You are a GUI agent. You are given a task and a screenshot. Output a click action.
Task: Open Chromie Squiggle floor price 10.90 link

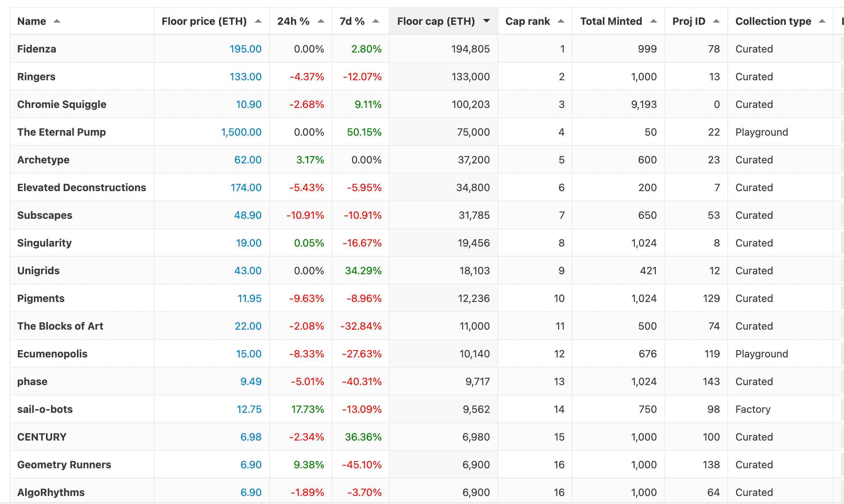248,104
